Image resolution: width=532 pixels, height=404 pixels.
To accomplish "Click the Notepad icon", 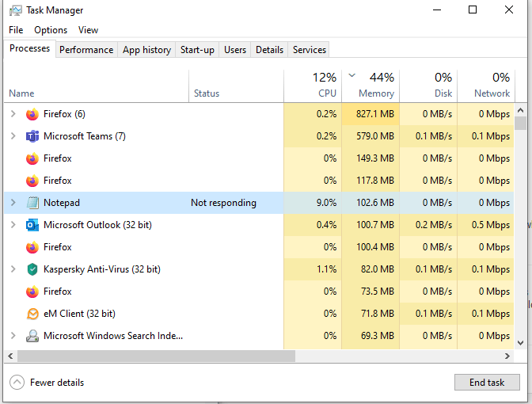I will point(32,203).
